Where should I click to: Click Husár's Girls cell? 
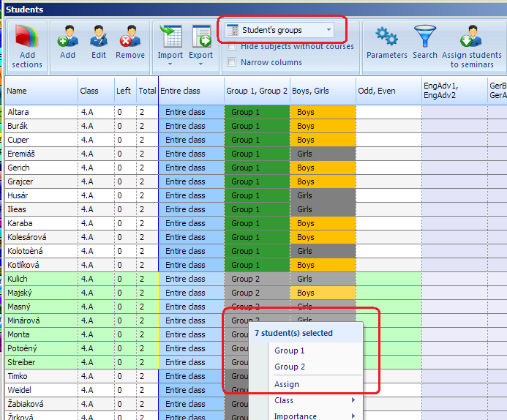323,195
